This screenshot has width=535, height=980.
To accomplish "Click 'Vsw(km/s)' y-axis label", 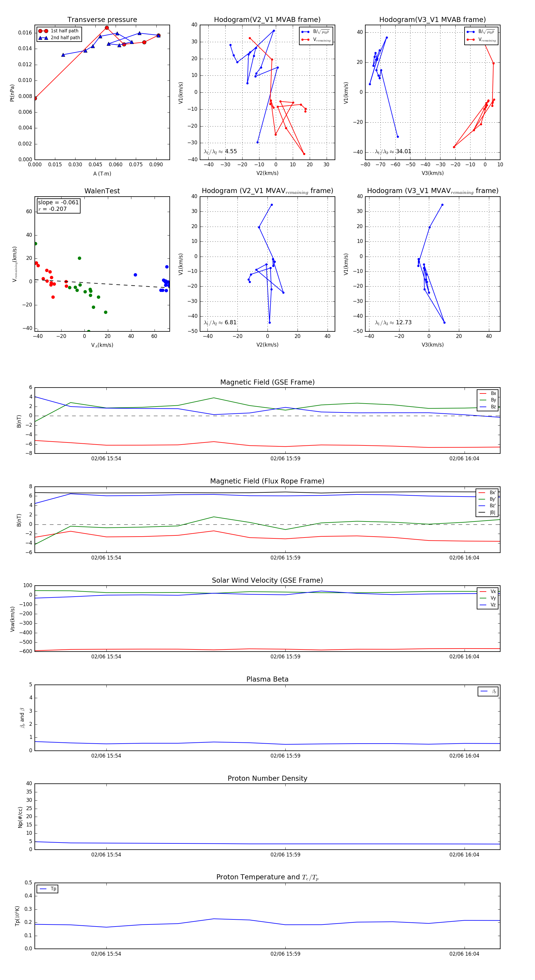I will pyautogui.click(x=12, y=619).
